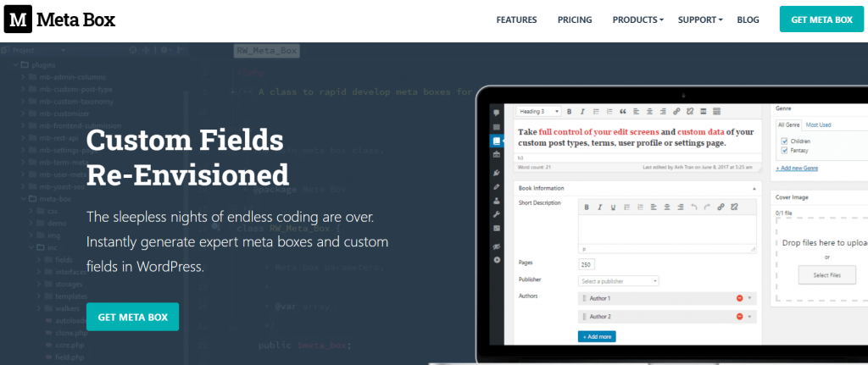Click redo arrow in Short Description toolbar
This screenshot has height=365, width=868.
tap(707, 207)
